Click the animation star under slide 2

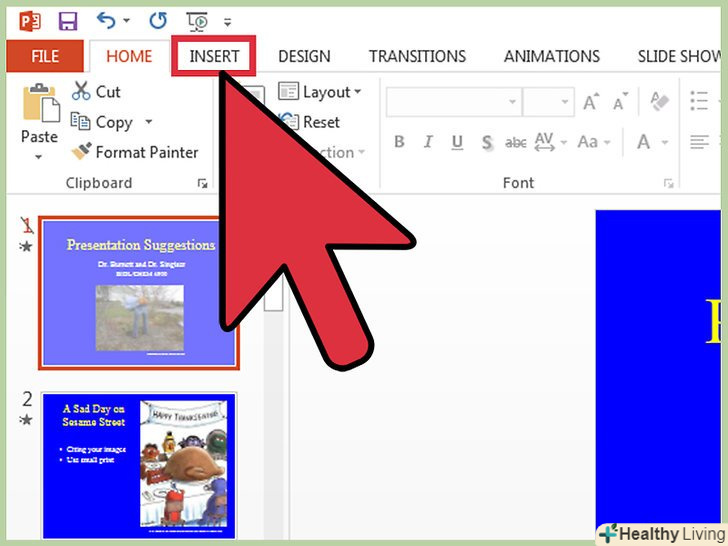(26, 420)
